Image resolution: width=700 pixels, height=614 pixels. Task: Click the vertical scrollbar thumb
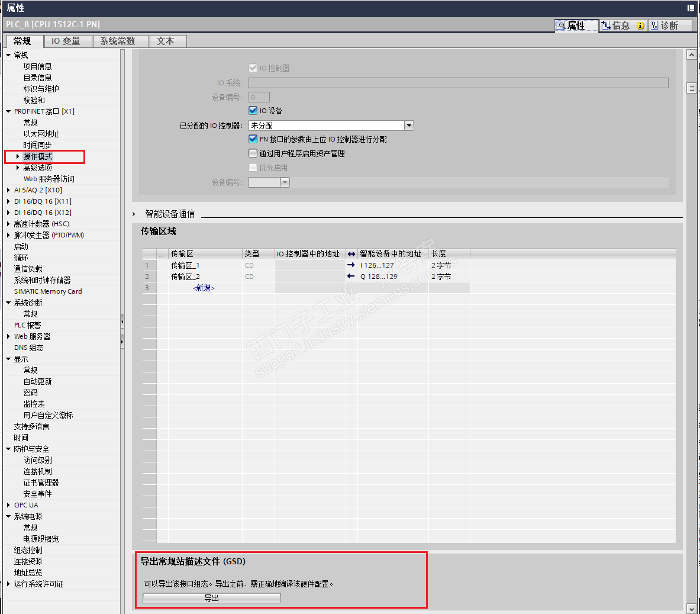692,88
